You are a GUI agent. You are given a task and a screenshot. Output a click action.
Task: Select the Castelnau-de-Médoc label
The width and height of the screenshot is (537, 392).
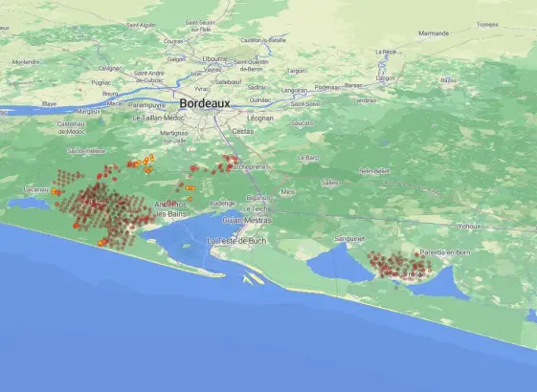(x=71, y=127)
